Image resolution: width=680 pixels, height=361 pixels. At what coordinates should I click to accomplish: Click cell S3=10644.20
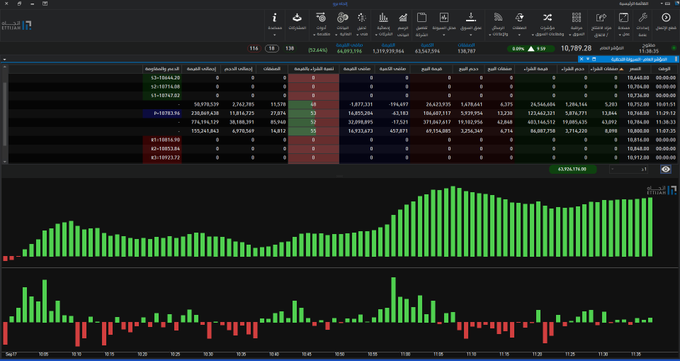[162, 78]
